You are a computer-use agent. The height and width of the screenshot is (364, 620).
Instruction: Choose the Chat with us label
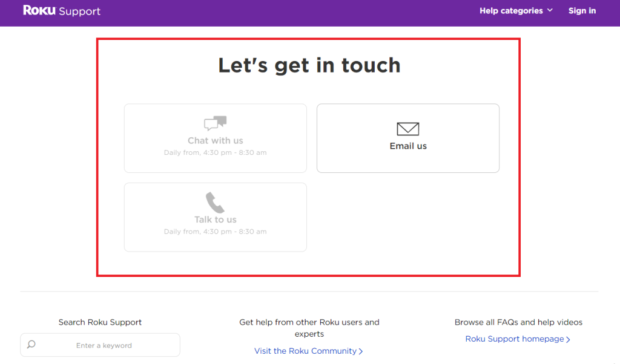pos(215,140)
